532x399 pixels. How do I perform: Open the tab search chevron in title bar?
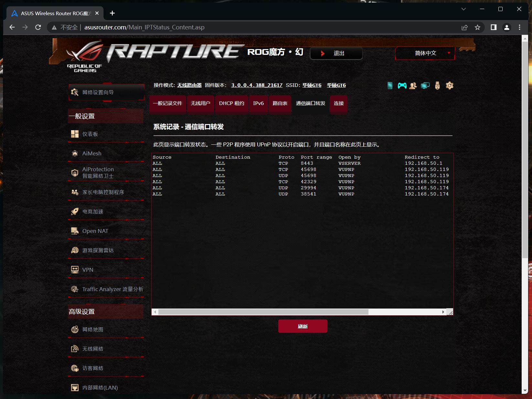pos(463,9)
